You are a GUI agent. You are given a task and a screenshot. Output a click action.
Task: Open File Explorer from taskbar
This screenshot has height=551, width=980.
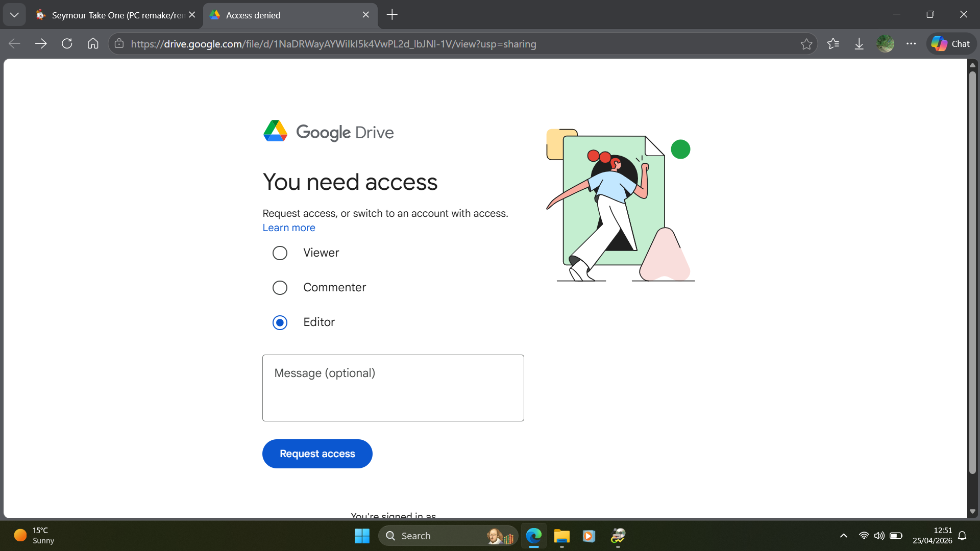pyautogui.click(x=561, y=536)
